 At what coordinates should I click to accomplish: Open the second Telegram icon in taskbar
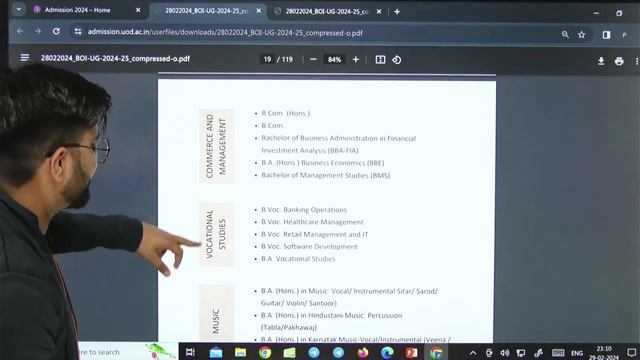tap(338, 352)
